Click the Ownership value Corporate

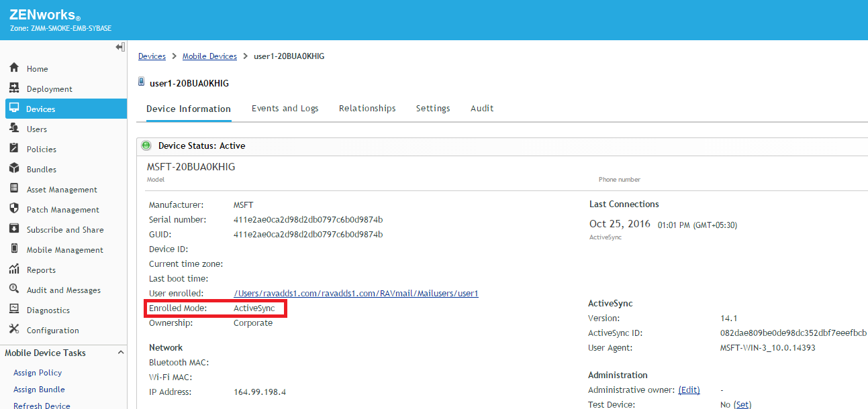click(x=253, y=323)
